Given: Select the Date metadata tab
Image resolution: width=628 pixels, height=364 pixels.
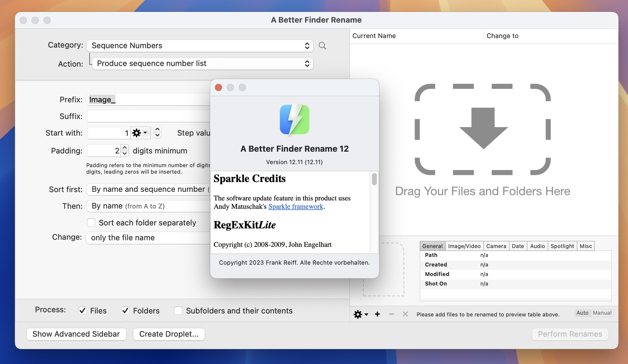Looking at the screenshot, I should point(518,246).
